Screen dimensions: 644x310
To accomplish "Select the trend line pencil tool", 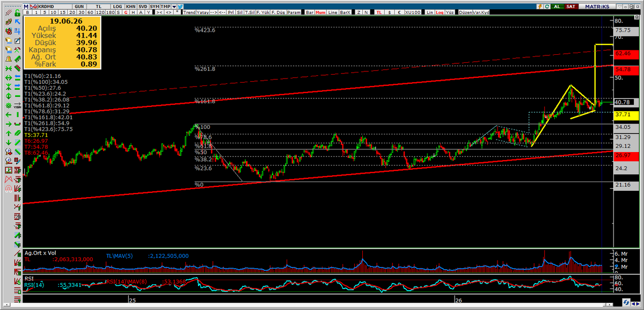I will 9,12.
